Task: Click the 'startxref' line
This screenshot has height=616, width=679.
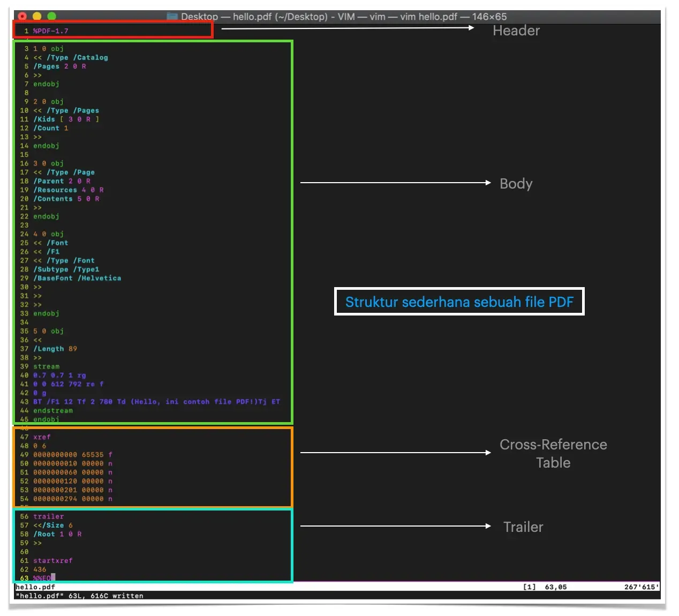Action: (52, 561)
